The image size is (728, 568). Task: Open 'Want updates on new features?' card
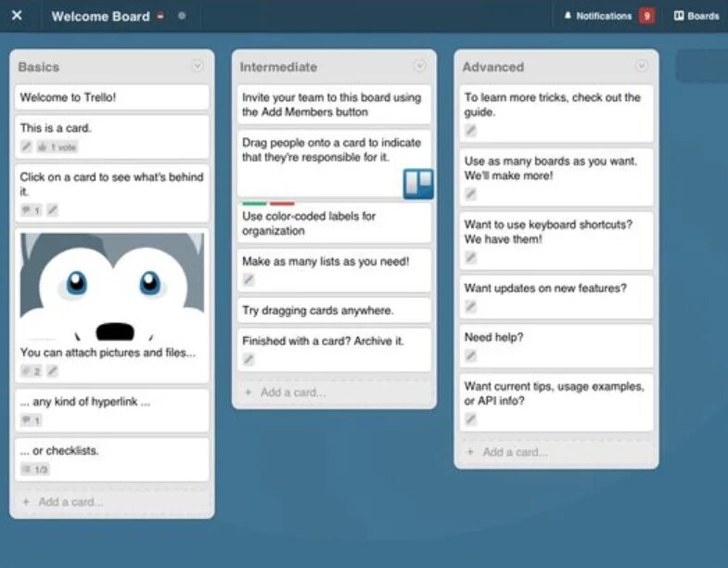click(556, 297)
